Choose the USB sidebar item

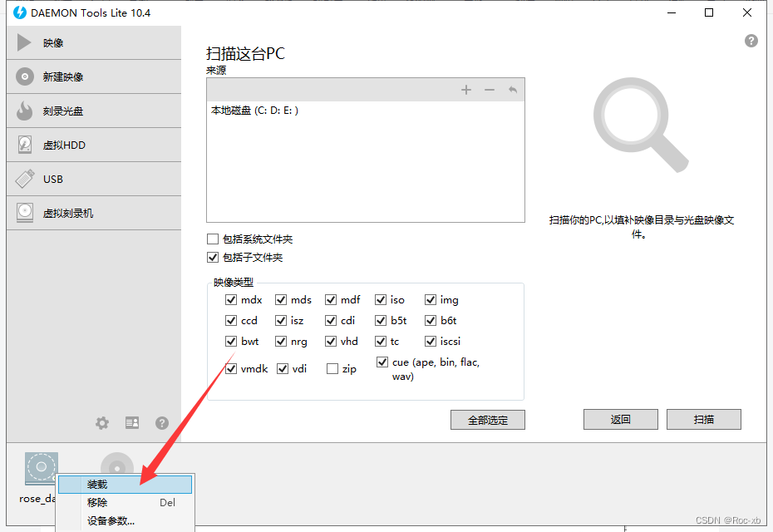pyautogui.click(x=94, y=179)
